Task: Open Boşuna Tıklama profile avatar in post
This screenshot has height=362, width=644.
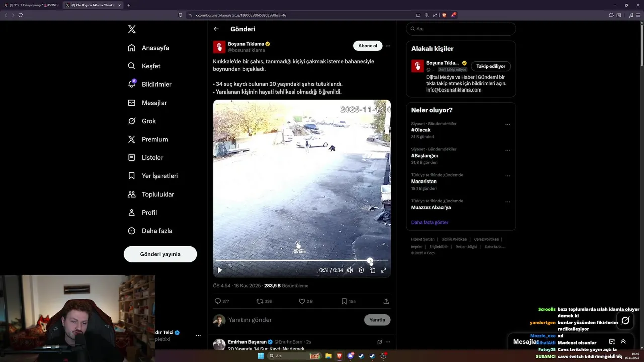Action: coord(219,47)
